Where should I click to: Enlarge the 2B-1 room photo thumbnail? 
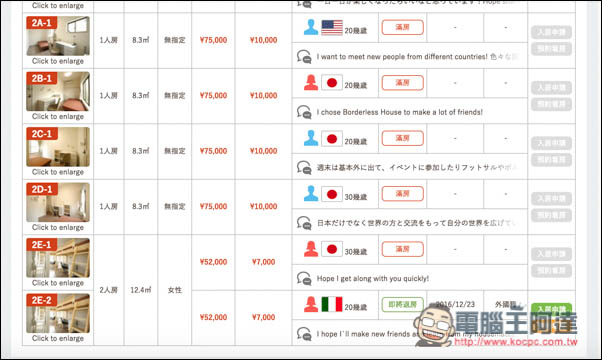pos(58,91)
